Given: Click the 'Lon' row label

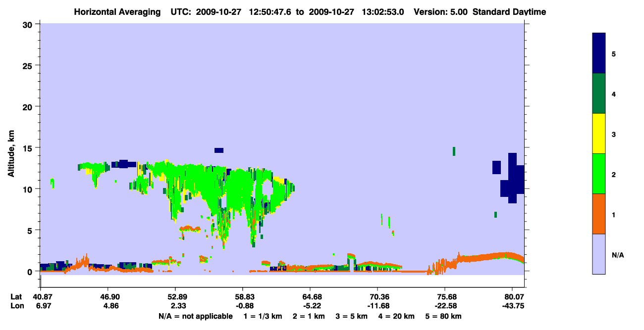Looking at the screenshot, I should pyautogui.click(x=16, y=306).
